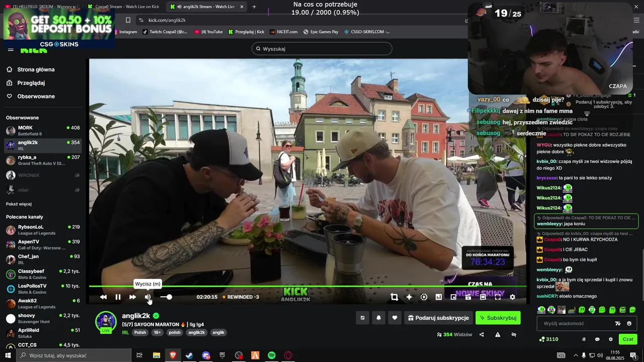Open the emoji picker in chat input
This screenshot has height=362, width=644.
[x=629, y=323]
